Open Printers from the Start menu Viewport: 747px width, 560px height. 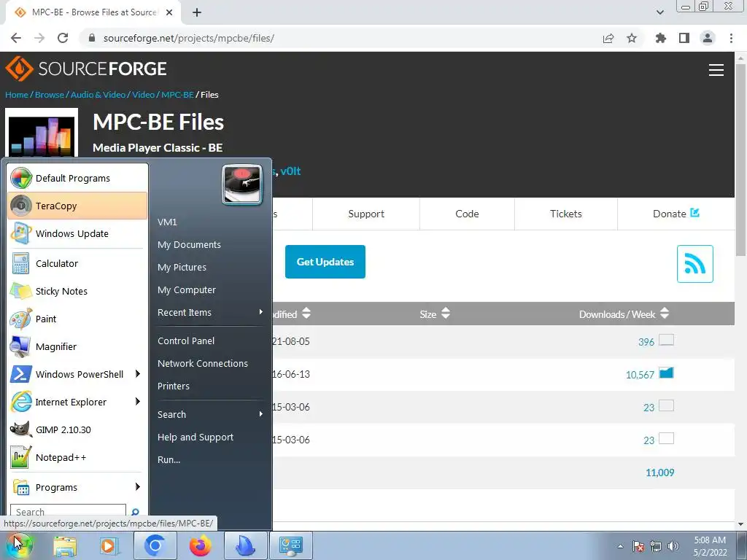tap(174, 386)
